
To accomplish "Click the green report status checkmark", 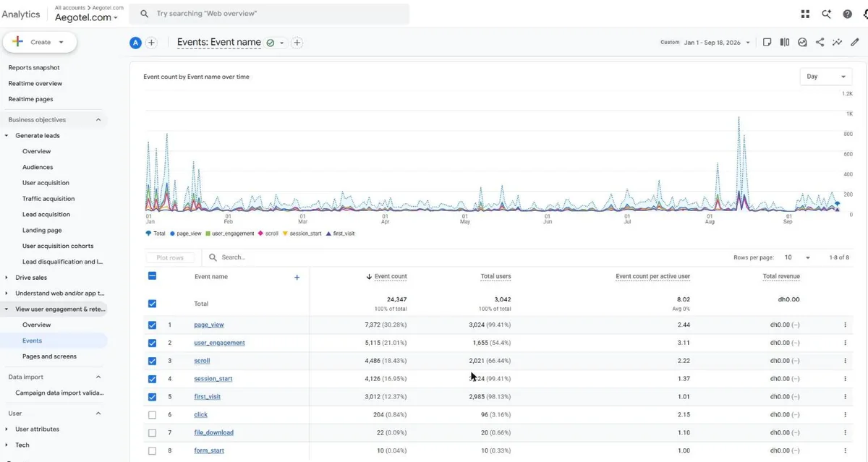I will 270,43.
